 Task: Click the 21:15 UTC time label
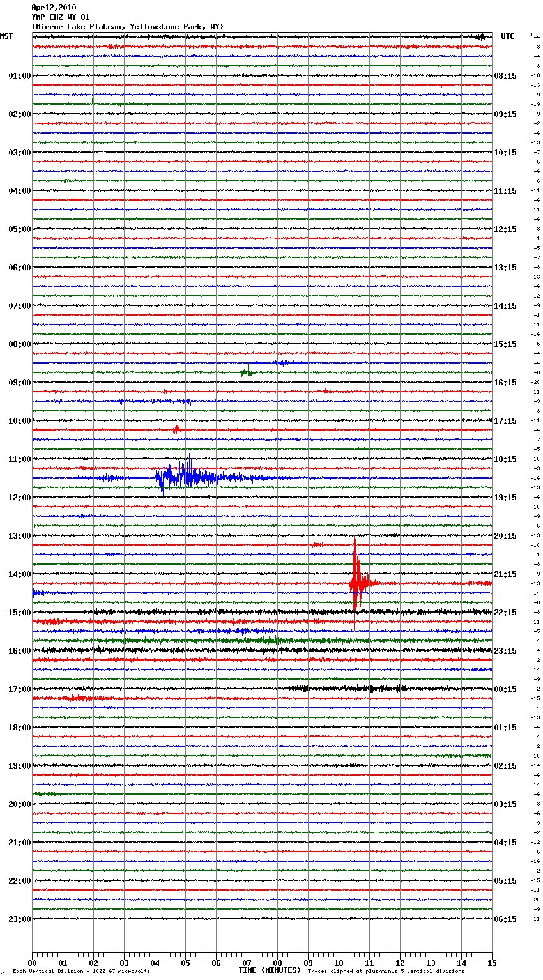point(505,574)
